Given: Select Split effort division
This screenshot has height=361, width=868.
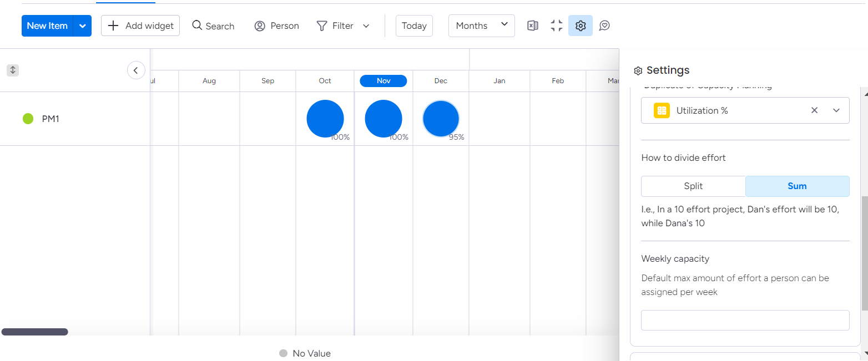Looking at the screenshot, I should coord(693,186).
